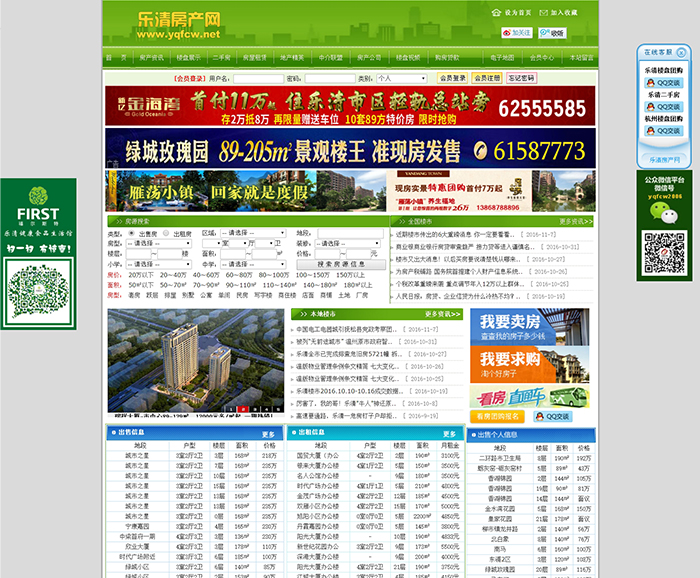This screenshot has width=700, height=578.
Task: Click the 地段 input field
Action: pos(351,233)
